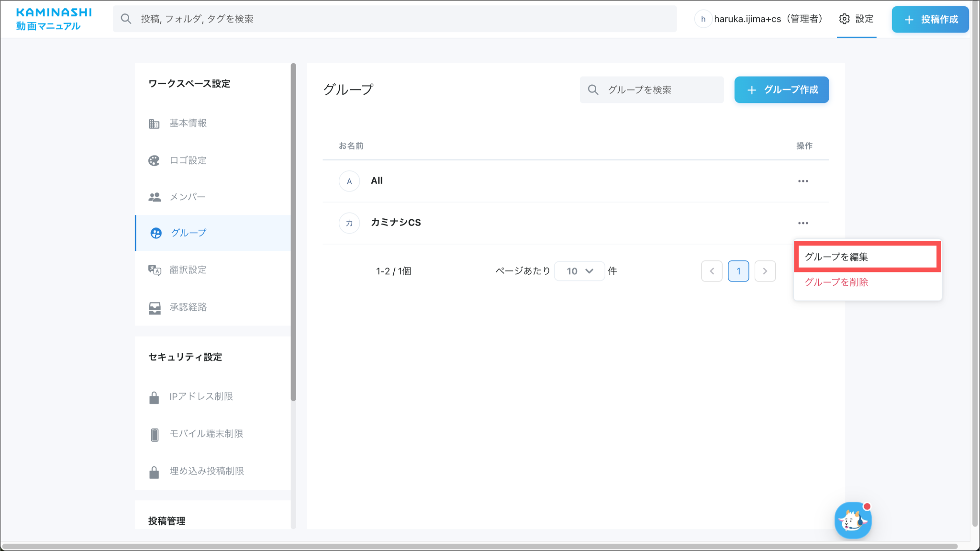Click the settings gear icon in header

point(844,19)
